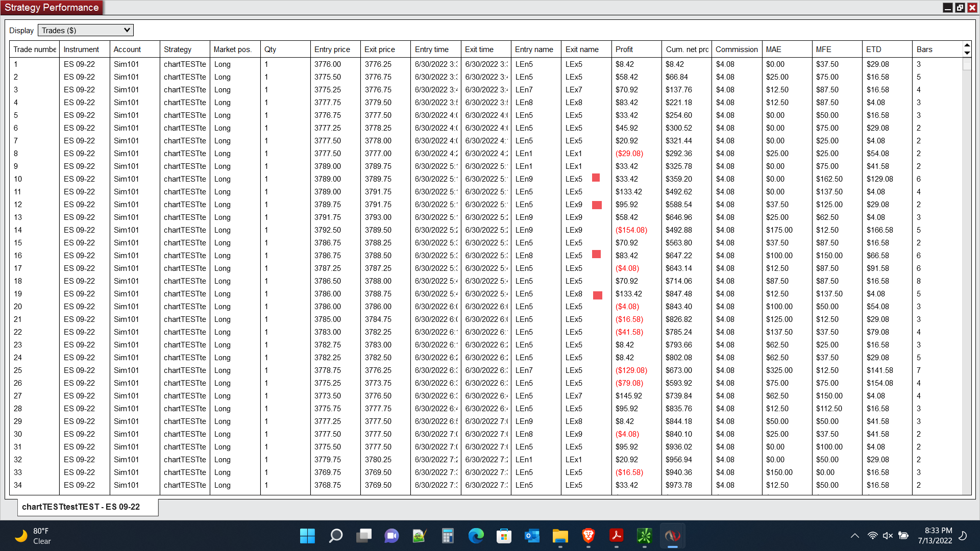The height and width of the screenshot is (551, 980).
Task: Open the File Explorer taskbar icon
Action: point(560,536)
